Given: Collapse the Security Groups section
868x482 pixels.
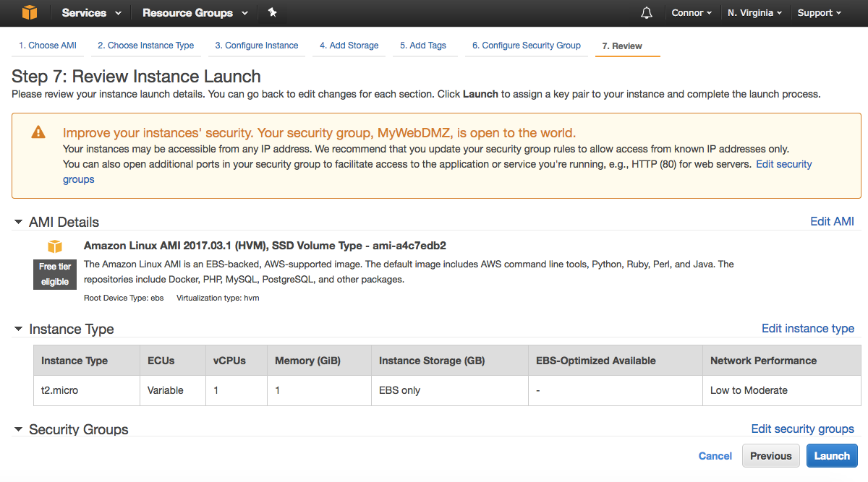Looking at the screenshot, I should pos(18,429).
